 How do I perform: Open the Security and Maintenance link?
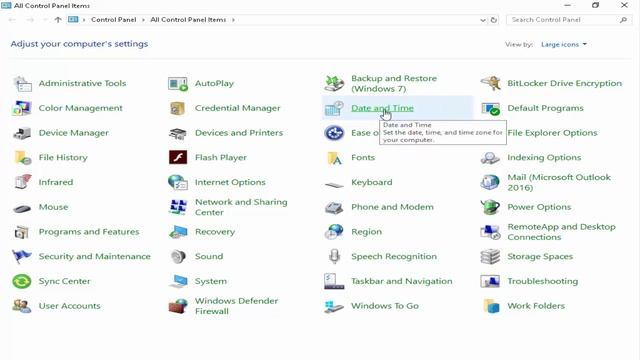pos(95,256)
